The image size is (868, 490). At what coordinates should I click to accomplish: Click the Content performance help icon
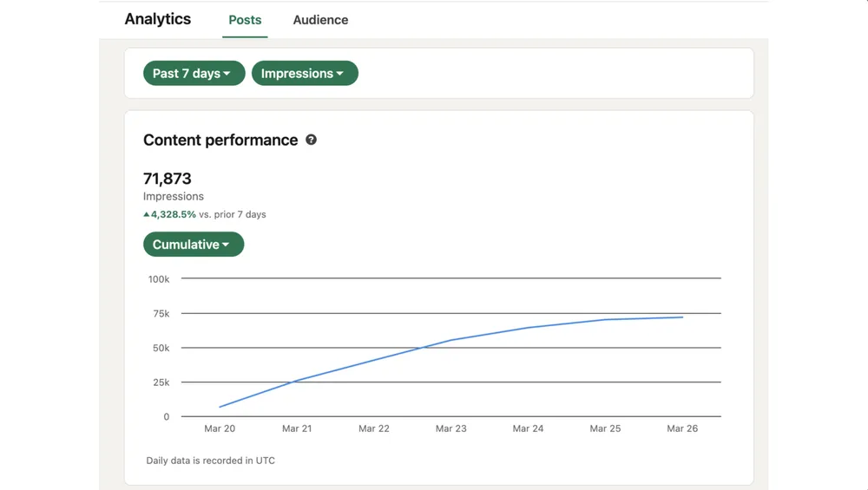click(311, 140)
